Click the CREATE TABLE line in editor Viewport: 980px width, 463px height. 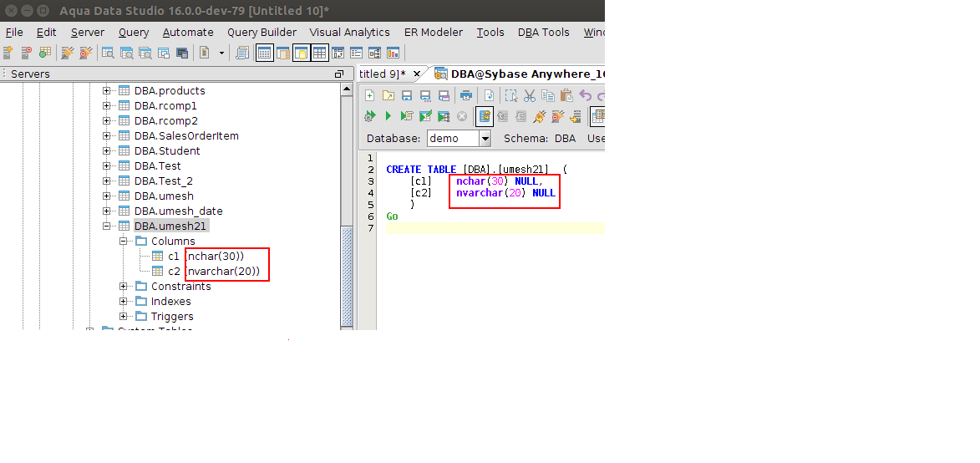(x=476, y=170)
